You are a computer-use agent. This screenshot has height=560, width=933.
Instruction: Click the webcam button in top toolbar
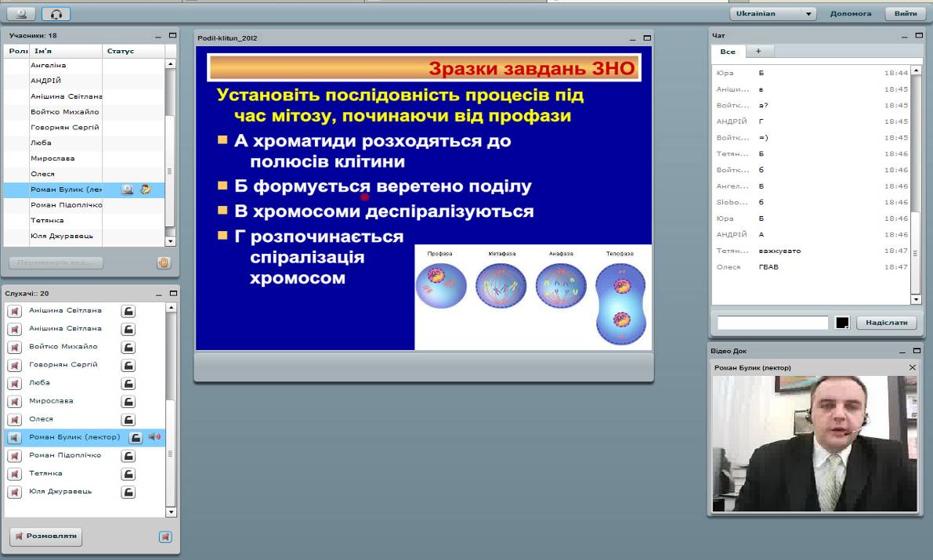(21, 14)
